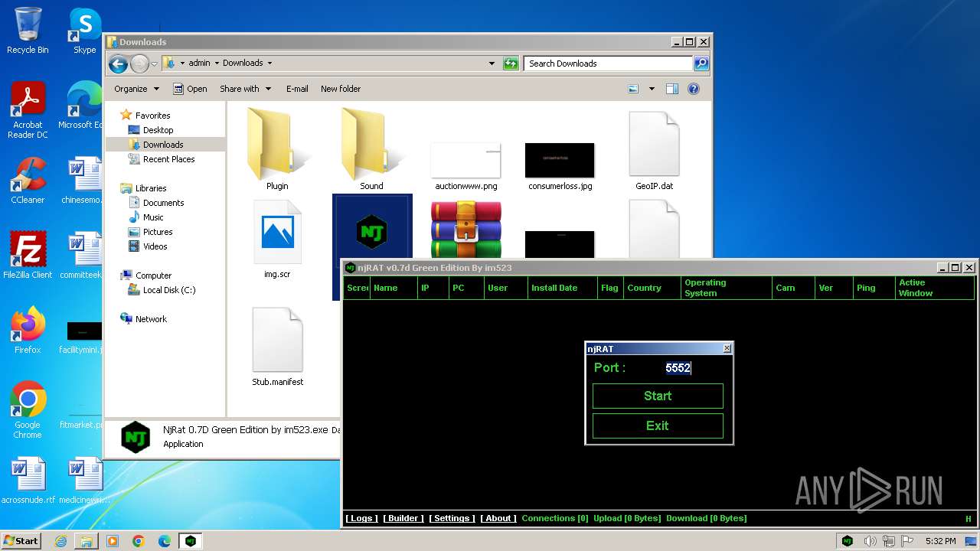The image size is (980, 551).
Task: Click the search magnifier in Downloads
Action: (701, 64)
